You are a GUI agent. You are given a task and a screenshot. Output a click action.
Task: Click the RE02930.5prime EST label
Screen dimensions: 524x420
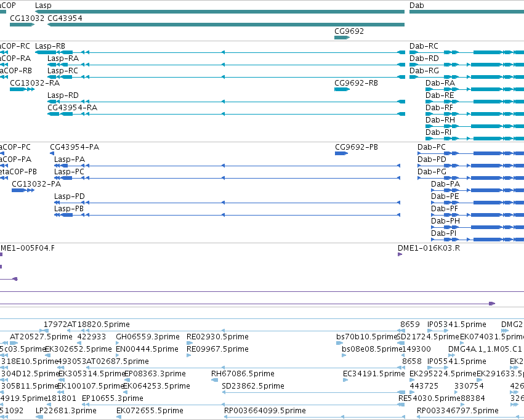pos(217,336)
